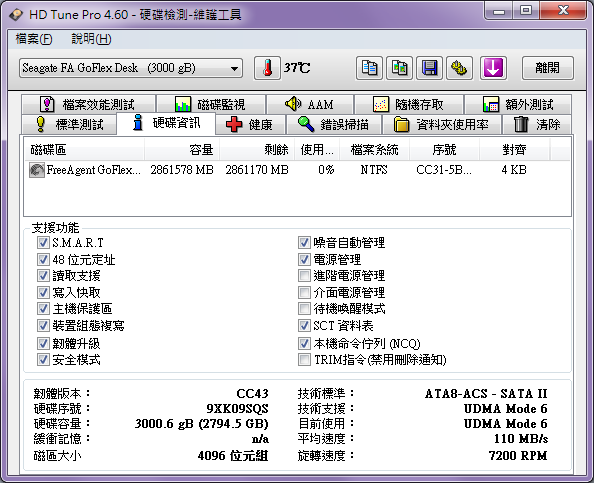Enable the 待機喚醒模式 checkbox
The image size is (594, 483).
click(x=304, y=309)
